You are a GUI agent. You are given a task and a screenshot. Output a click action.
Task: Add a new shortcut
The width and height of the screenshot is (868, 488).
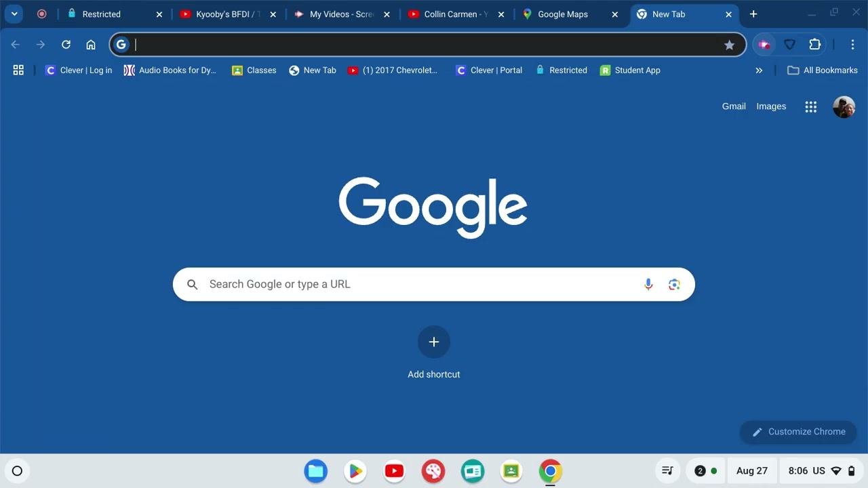pyautogui.click(x=434, y=352)
